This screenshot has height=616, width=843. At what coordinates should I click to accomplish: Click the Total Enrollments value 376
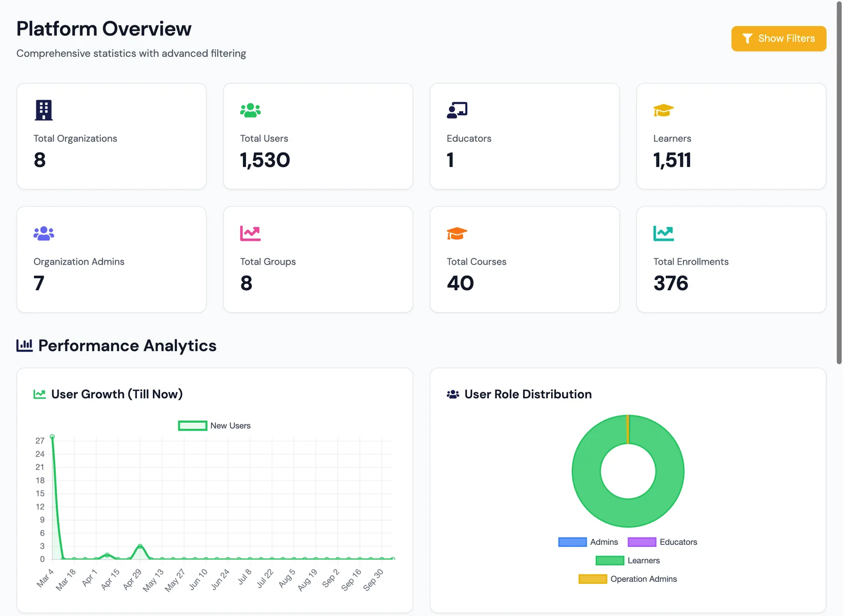pyautogui.click(x=671, y=283)
